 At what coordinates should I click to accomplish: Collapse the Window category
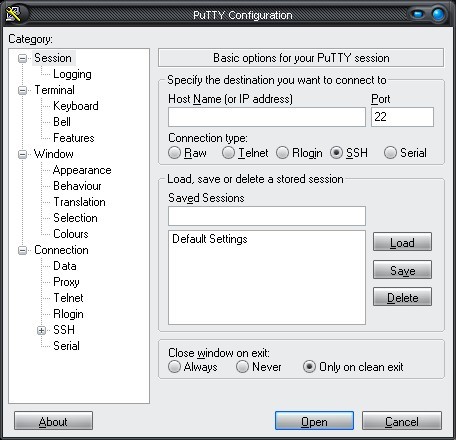click(22, 154)
